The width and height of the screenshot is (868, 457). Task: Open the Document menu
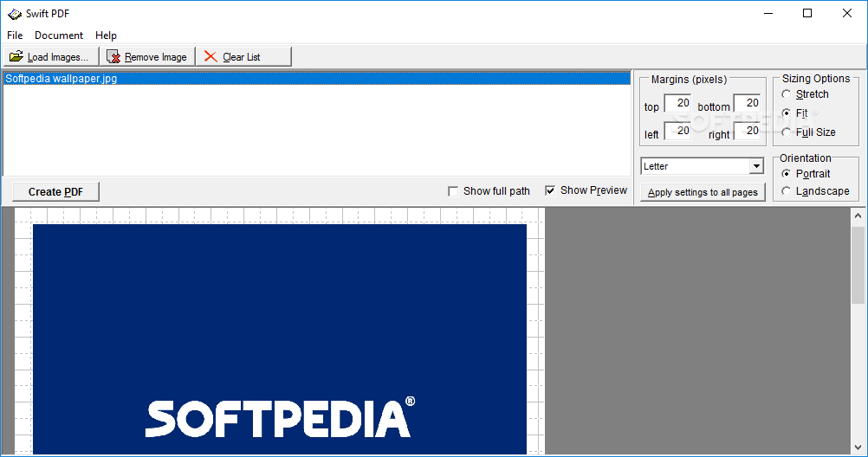59,35
